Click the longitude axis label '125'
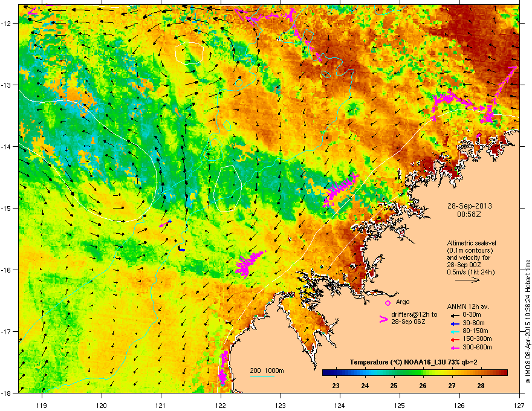532x411 pixels. 400,405
